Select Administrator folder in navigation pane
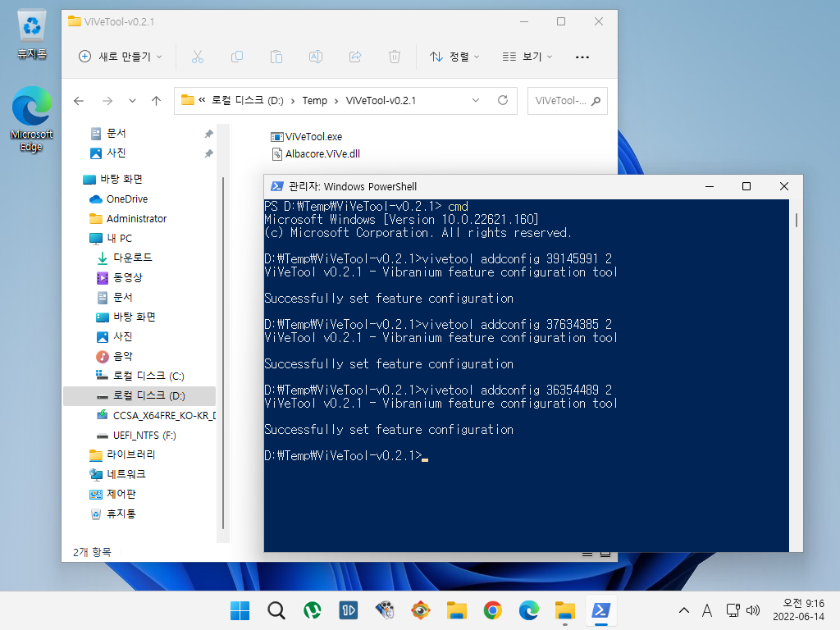 tap(128, 218)
